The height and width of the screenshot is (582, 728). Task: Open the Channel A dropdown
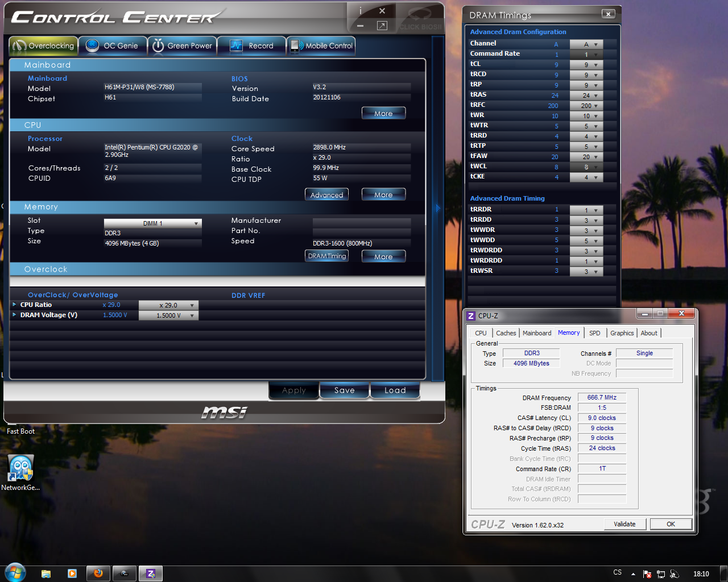pos(586,44)
